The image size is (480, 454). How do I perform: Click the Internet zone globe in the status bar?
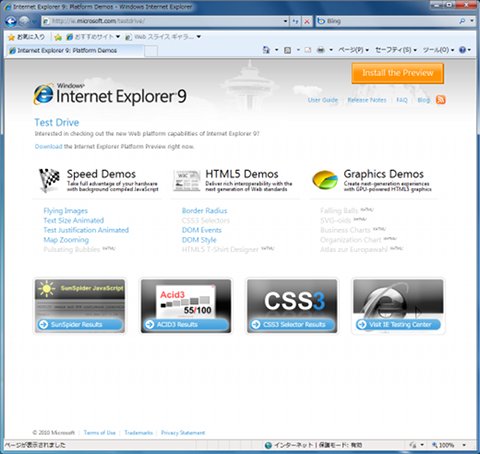(x=268, y=445)
